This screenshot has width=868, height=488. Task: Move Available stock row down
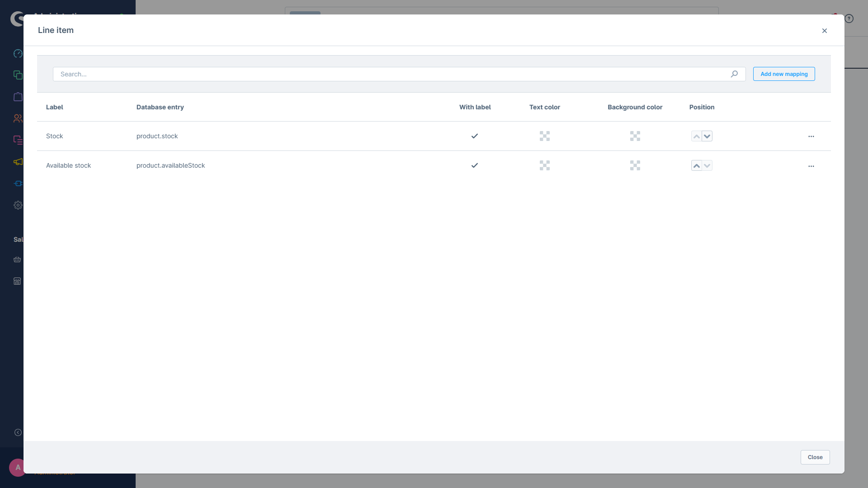pyautogui.click(x=707, y=166)
